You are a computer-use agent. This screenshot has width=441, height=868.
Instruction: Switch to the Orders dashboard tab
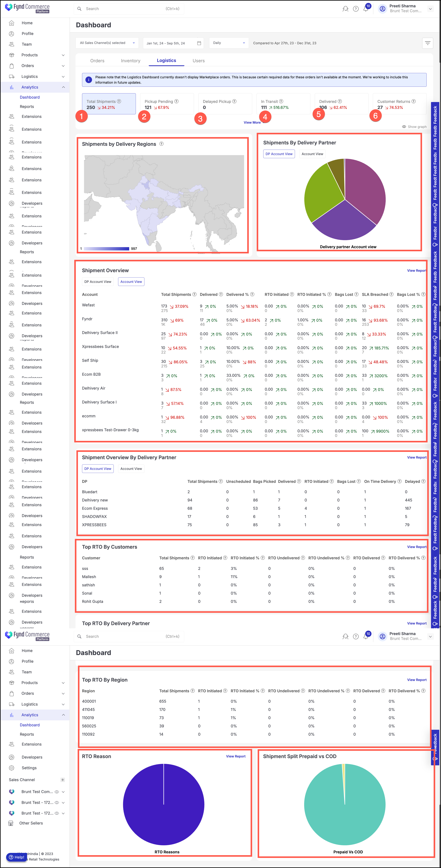click(97, 61)
